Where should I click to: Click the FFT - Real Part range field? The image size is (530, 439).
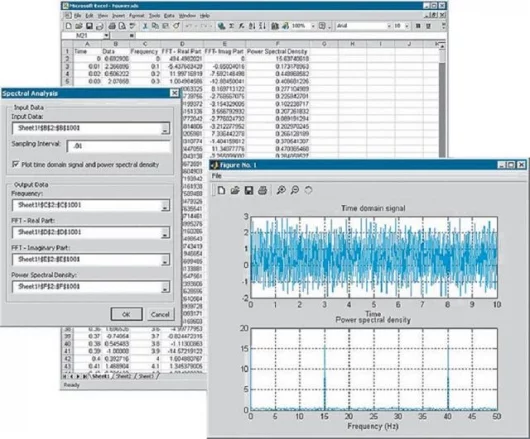[x=87, y=232]
